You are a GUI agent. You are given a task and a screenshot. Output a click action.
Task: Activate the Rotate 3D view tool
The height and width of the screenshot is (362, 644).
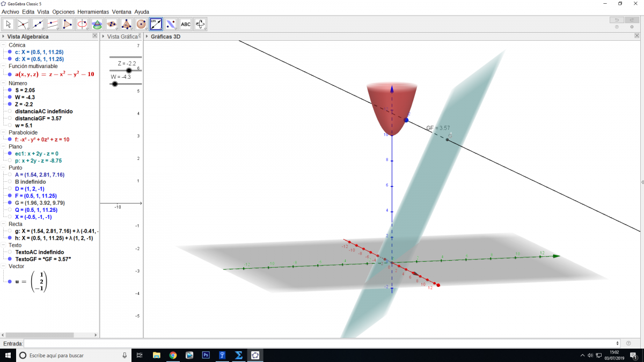tap(200, 24)
